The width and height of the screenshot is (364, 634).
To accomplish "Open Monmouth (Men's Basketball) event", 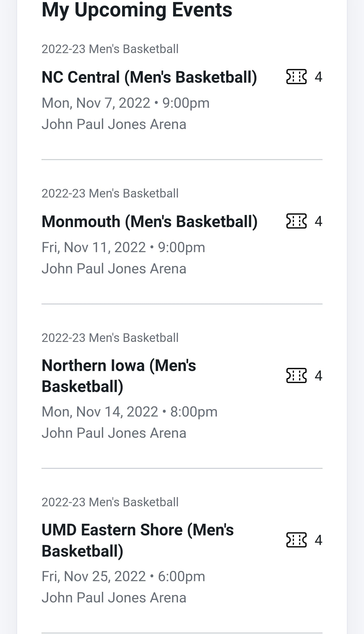I will click(149, 222).
